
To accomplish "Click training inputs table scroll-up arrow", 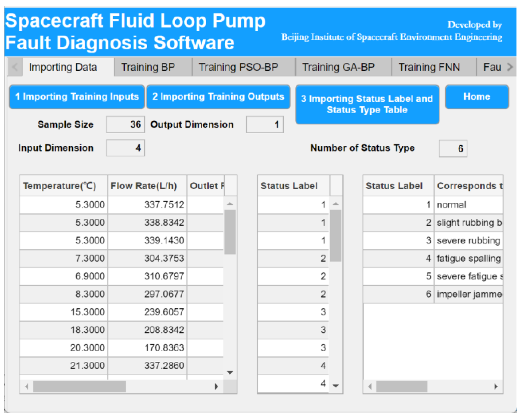I will (x=230, y=204).
